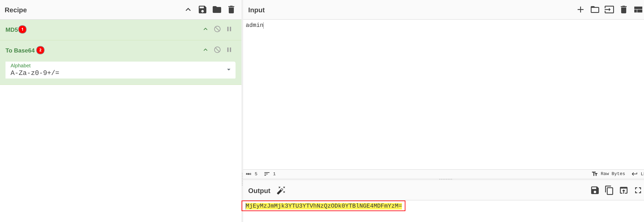The height and width of the screenshot is (222, 644).
Task: Save output to file
Action: [x=595, y=190]
